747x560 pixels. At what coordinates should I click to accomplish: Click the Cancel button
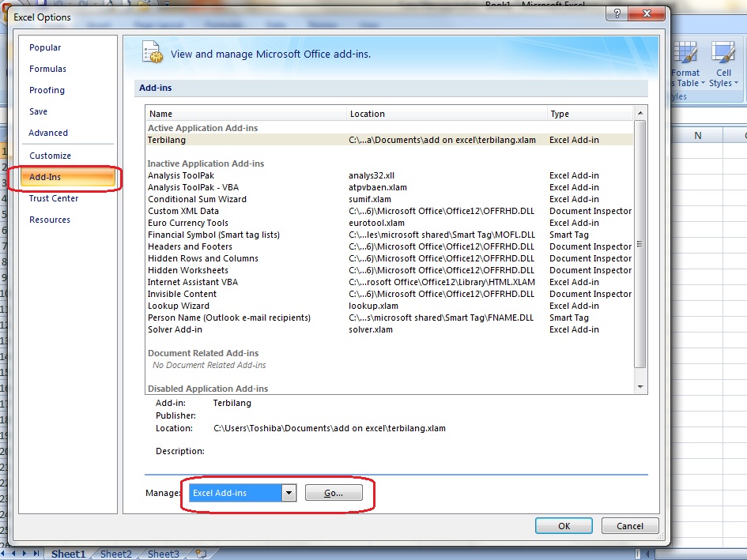[x=630, y=526]
